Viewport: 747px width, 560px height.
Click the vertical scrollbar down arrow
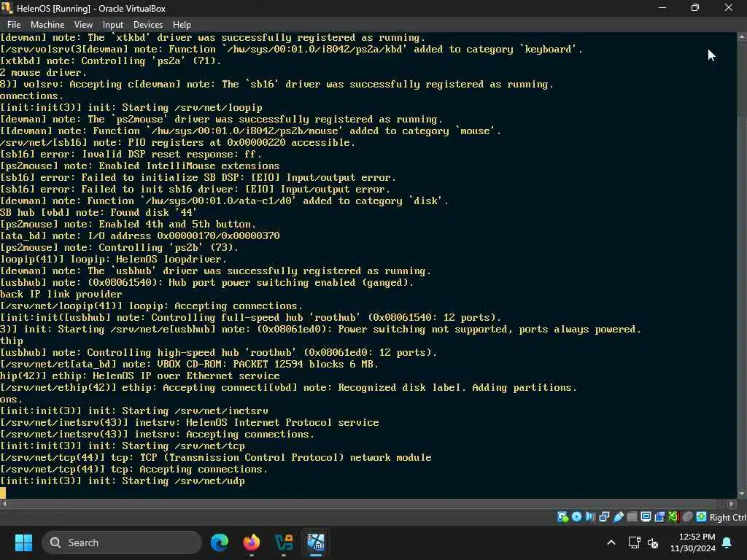coord(742,494)
